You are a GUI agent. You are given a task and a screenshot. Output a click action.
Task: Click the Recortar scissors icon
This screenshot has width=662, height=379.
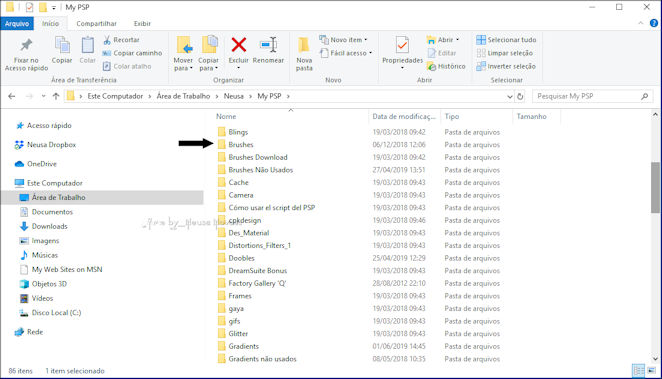point(107,40)
